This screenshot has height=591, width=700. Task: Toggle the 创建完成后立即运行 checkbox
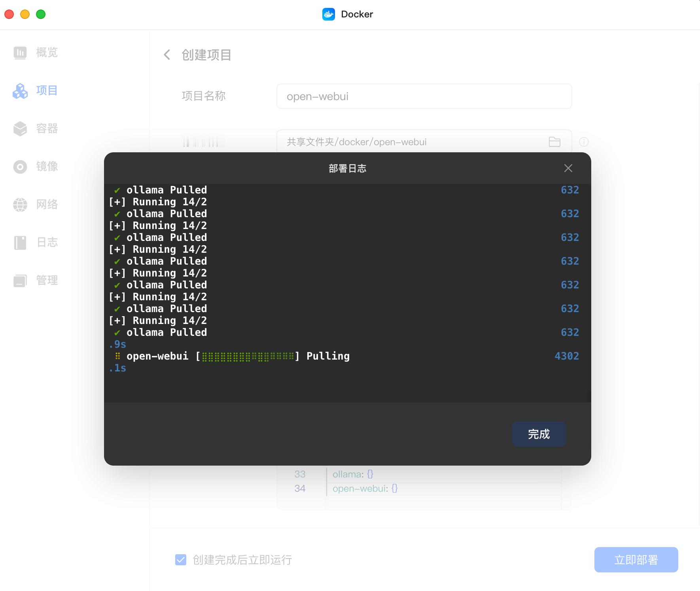[181, 560]
